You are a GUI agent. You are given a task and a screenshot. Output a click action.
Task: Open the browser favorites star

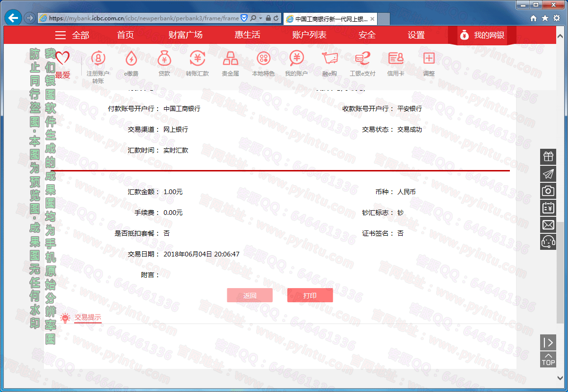545,18
